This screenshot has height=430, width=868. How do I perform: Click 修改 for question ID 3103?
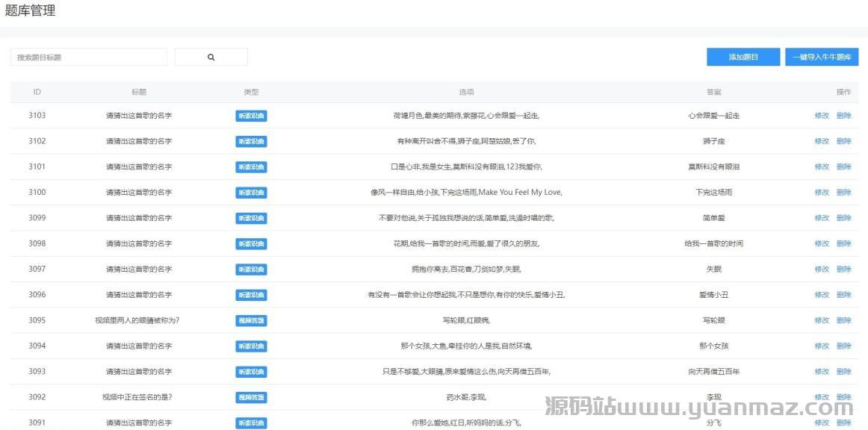822,116
